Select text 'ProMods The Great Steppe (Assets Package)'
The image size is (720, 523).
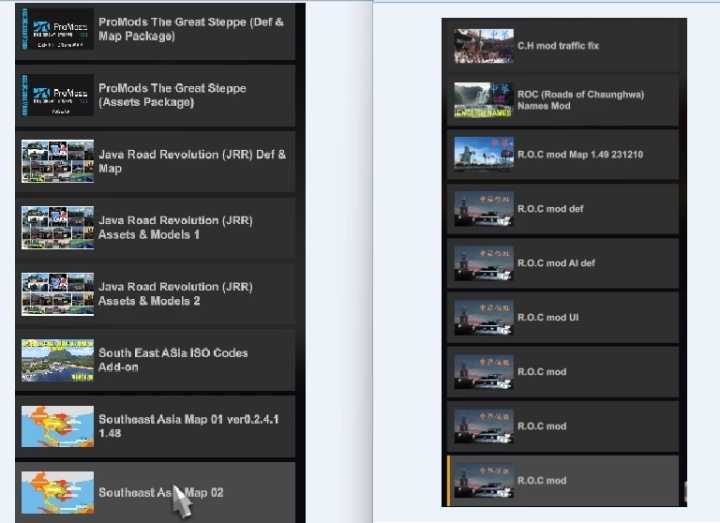click(172, 95)
